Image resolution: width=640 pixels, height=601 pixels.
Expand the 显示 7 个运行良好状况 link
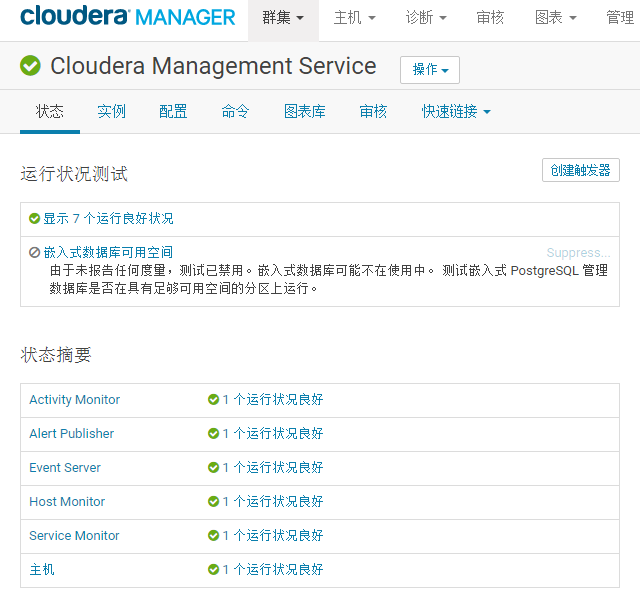point(108,218)
